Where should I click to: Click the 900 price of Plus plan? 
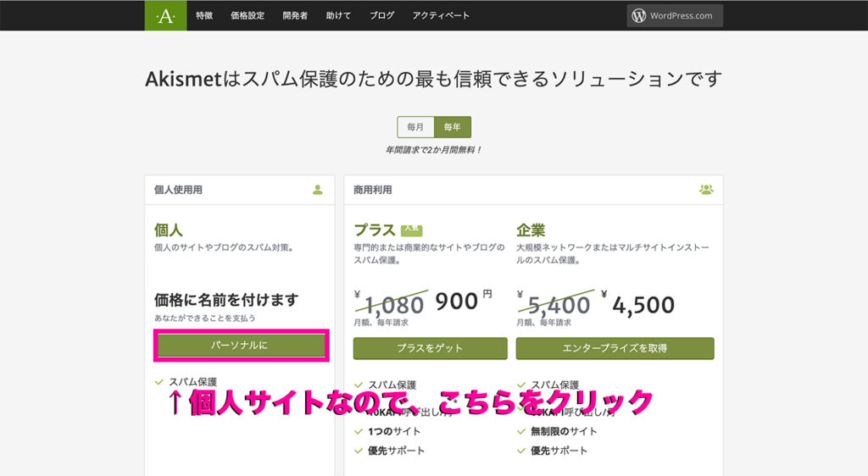pyautogui.click(x=456, y=302)
